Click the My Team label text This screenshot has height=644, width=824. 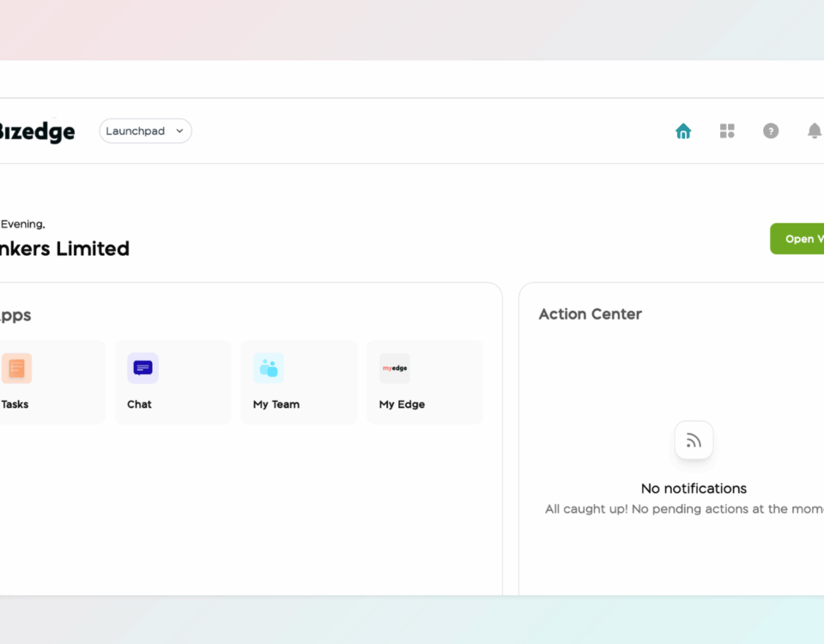(276, 404)
